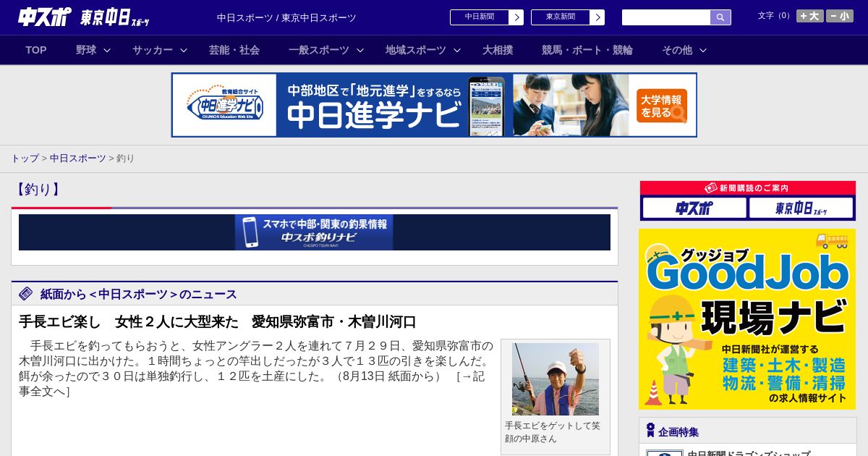Click the トップ breadcrumb link
Image resolution: width=868 pixels, height=456 pixels.
(25, 158)
